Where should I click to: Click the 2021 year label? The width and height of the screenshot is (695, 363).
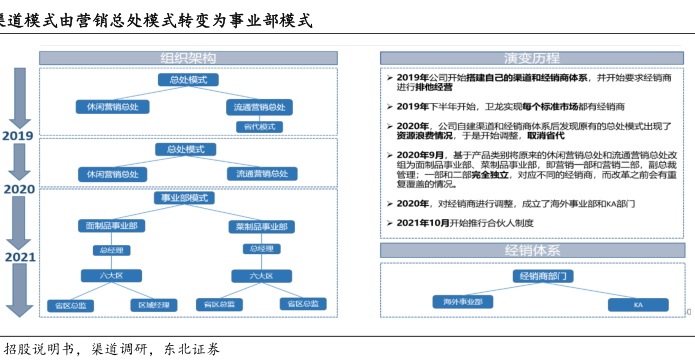point(20,257)
